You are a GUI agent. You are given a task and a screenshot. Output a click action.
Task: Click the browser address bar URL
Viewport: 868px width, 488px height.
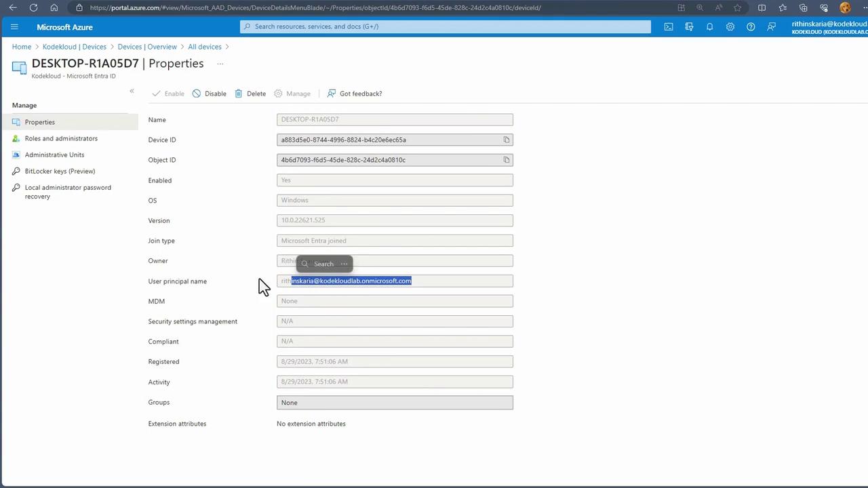(315, 7)
